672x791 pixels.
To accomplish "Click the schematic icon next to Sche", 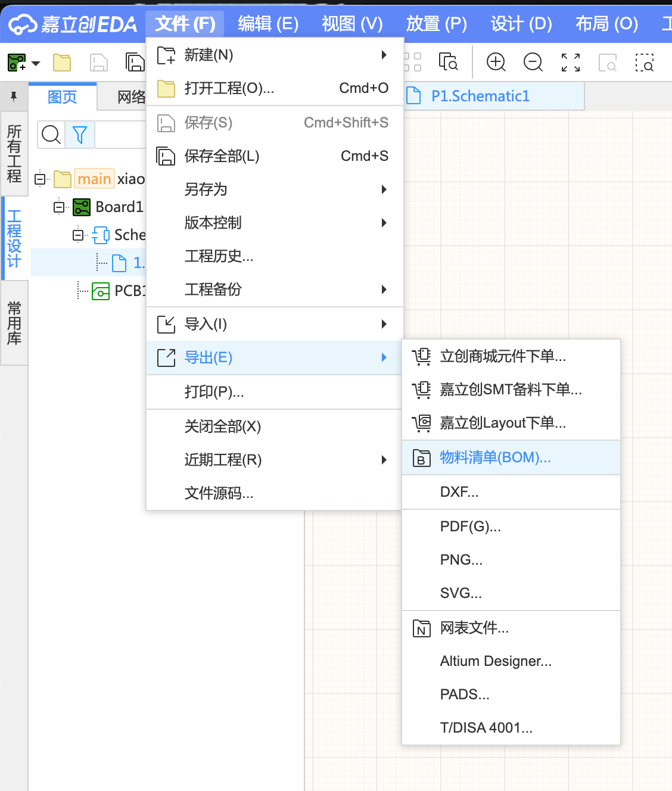I will [101, 235].
